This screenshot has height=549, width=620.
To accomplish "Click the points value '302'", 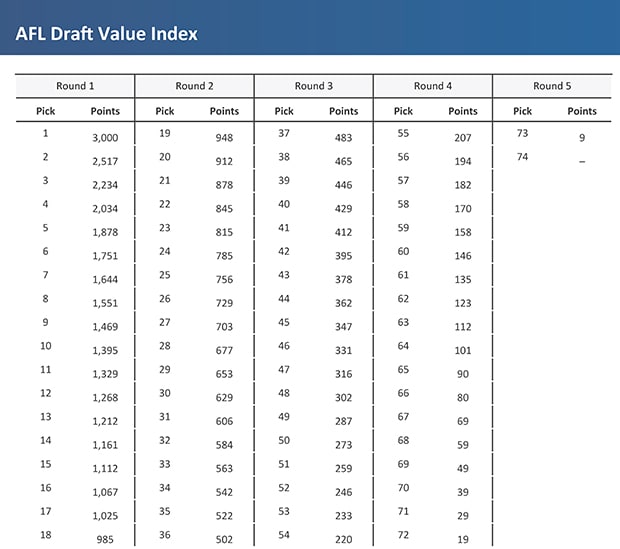I will click(x=343, y=398).
